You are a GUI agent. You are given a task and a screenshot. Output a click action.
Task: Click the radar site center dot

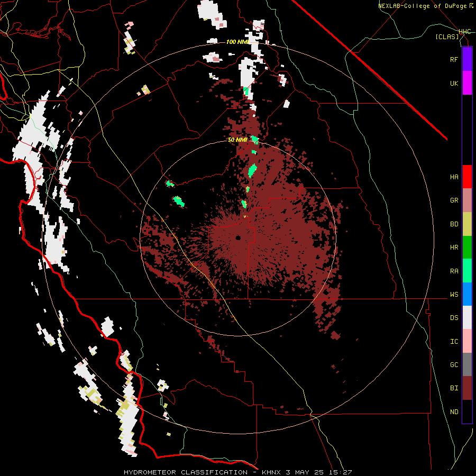click(x=238, y=237)
